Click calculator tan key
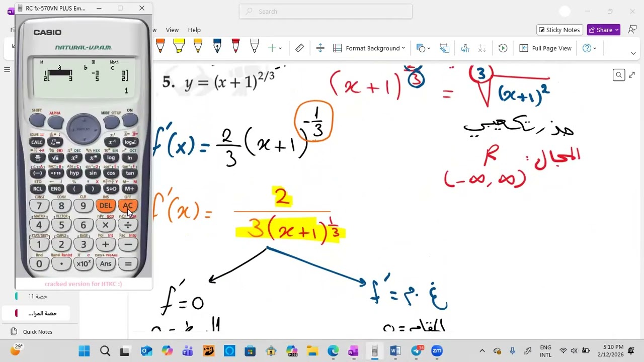Viewport: 644px width, 362px height. pyautogui.click(x=130, y=173)
